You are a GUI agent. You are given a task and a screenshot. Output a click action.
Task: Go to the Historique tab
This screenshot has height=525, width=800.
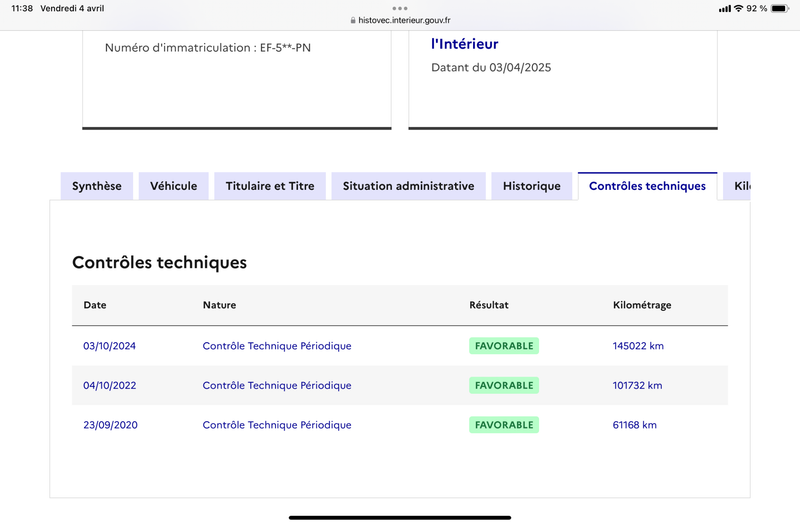click(532, 186)
